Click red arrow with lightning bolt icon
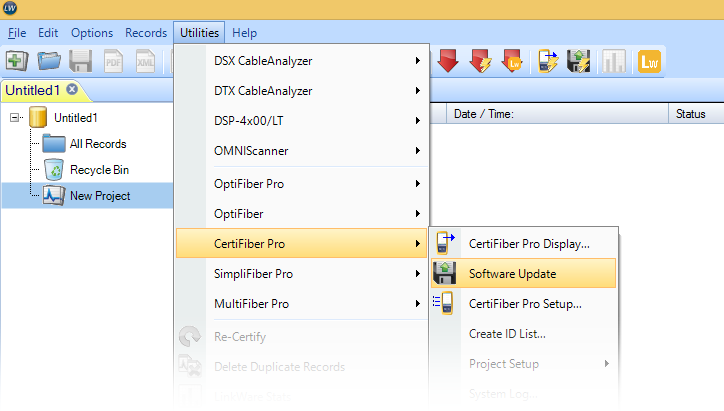724x411 pixels. coord(480,61)
